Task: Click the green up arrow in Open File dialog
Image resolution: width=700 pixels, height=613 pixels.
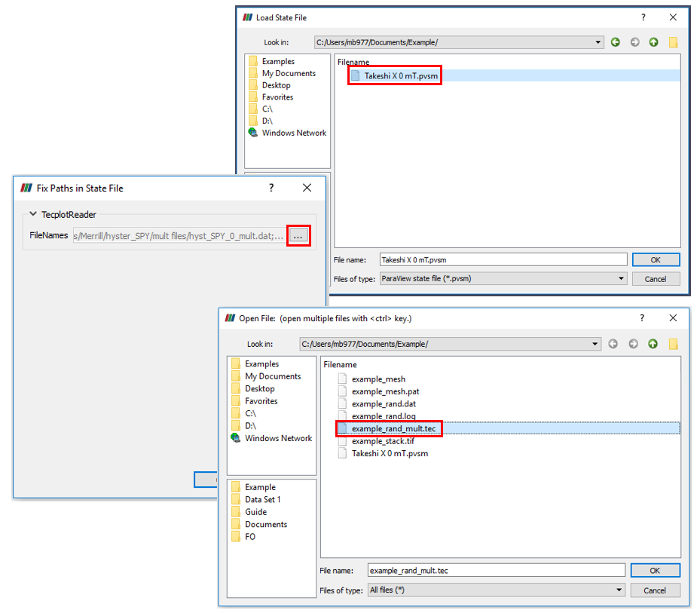Action: coord(653,344)
